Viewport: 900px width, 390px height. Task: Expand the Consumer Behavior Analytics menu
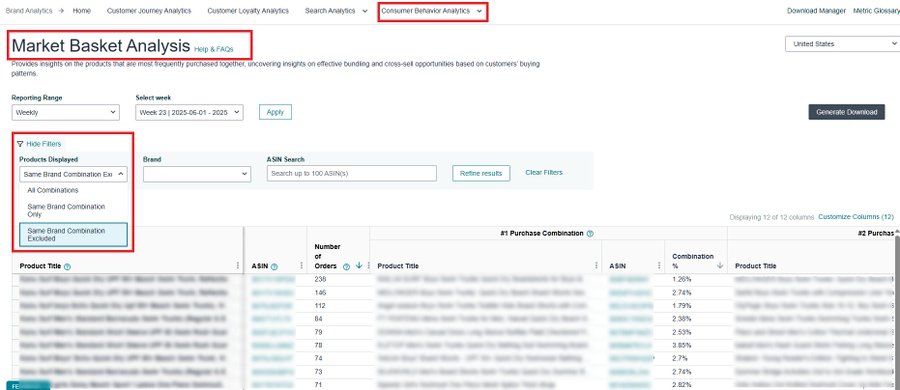coord(432,11)
